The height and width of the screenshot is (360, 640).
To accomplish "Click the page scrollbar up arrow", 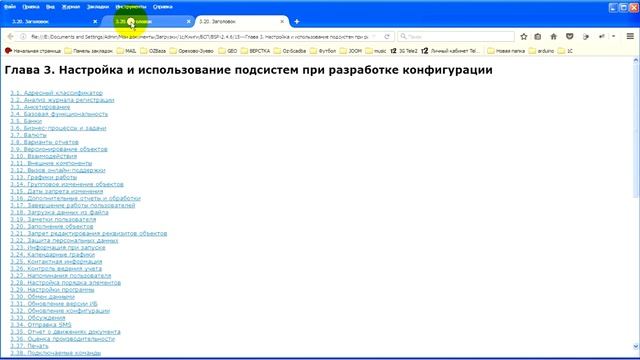I will [x=636, y=60].
